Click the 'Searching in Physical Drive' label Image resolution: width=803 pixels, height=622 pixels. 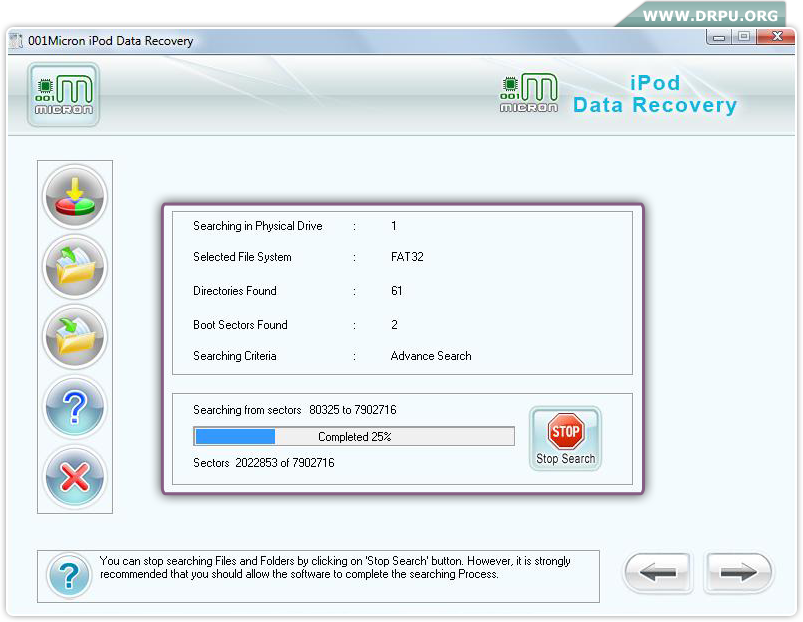click(258, 226)
